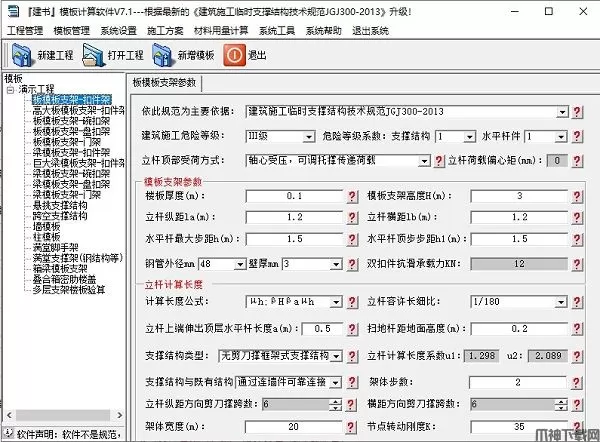This screenshot has height=442, width=600.
Task: Click help icon beside 扫地杆距地面高度 field
Action: point(577,329)
